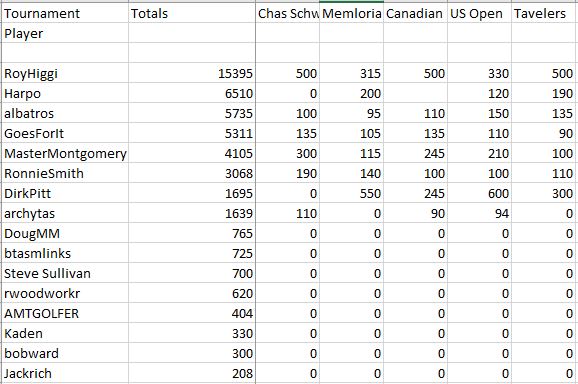Select the Memloria header cell
578x384 pixels.
[351, 14]
